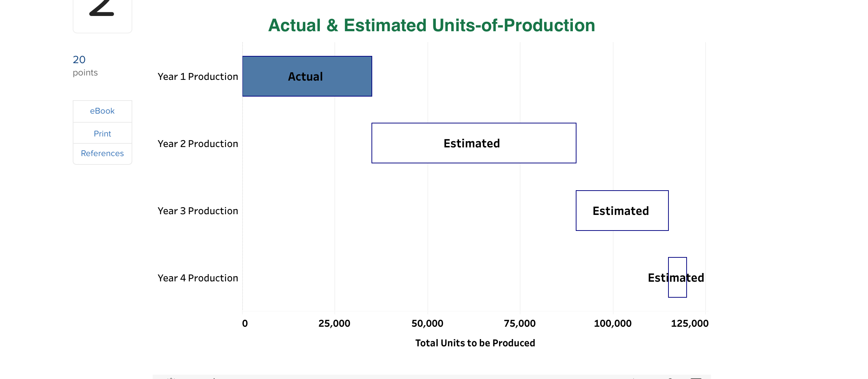Click the Print link
The width and height of the screenshot is (868, 379).
click(102, 134)
